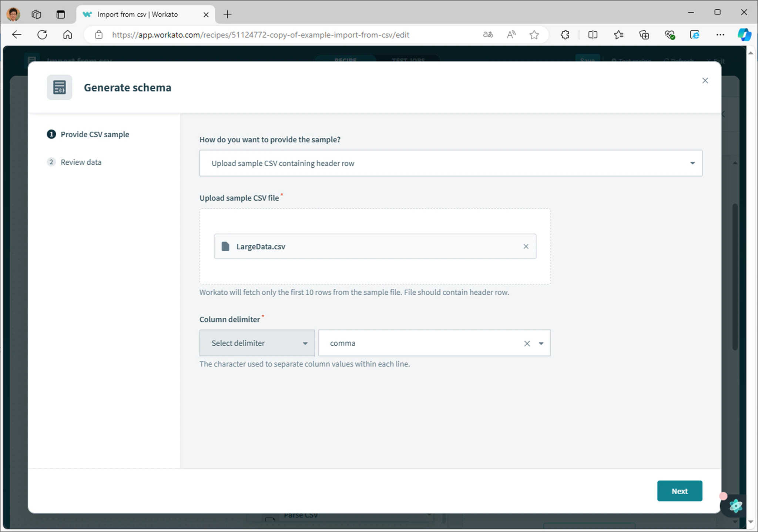Click the Next button
The height and width of the screenshot is (532, 758).
(x=680, y=491)
